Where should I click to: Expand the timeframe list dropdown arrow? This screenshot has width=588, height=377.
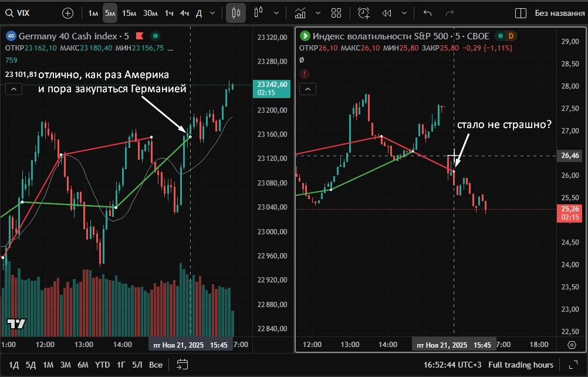(212, 13)
